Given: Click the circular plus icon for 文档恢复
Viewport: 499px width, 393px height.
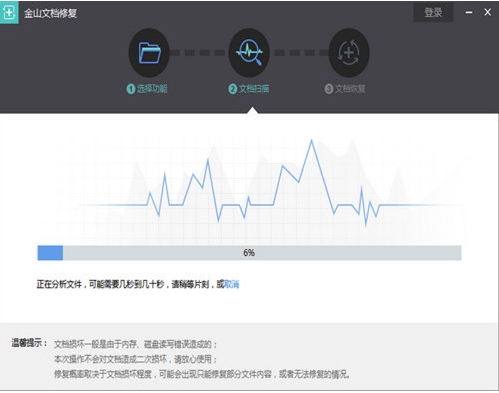Looking at the screenshot, I should pos(349,53).
